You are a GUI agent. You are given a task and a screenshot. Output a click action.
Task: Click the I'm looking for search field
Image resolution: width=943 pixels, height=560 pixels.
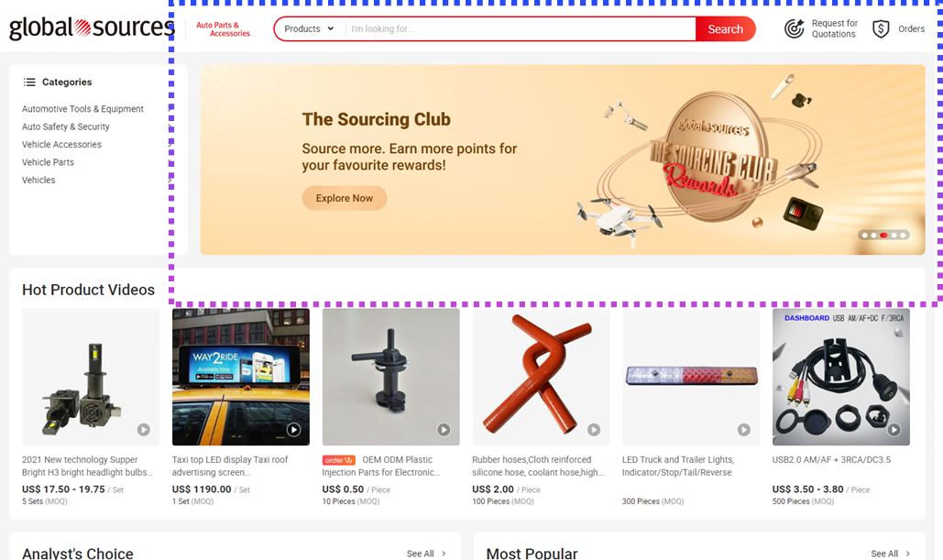[x=521, y=29]
